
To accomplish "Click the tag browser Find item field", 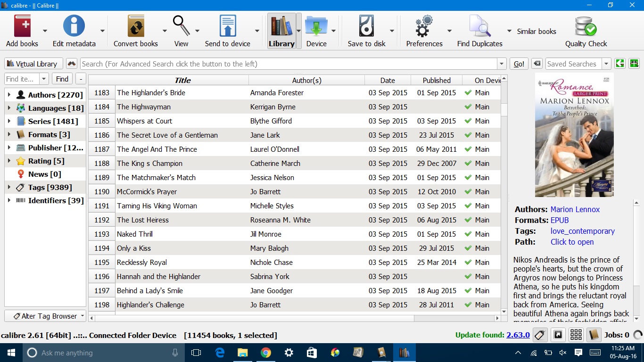I will point(22,79).
